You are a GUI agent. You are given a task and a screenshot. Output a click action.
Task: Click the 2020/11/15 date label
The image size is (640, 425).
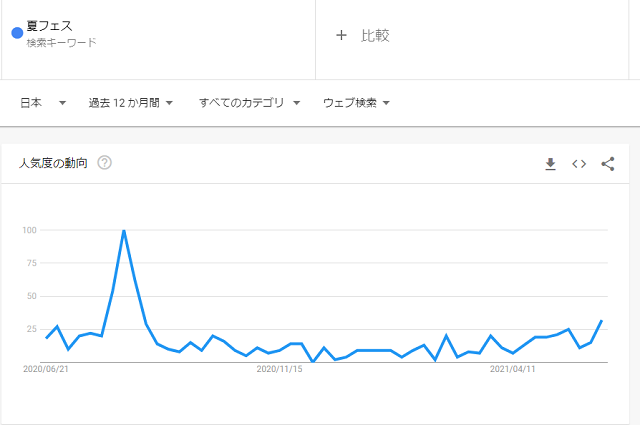point(279,369)
